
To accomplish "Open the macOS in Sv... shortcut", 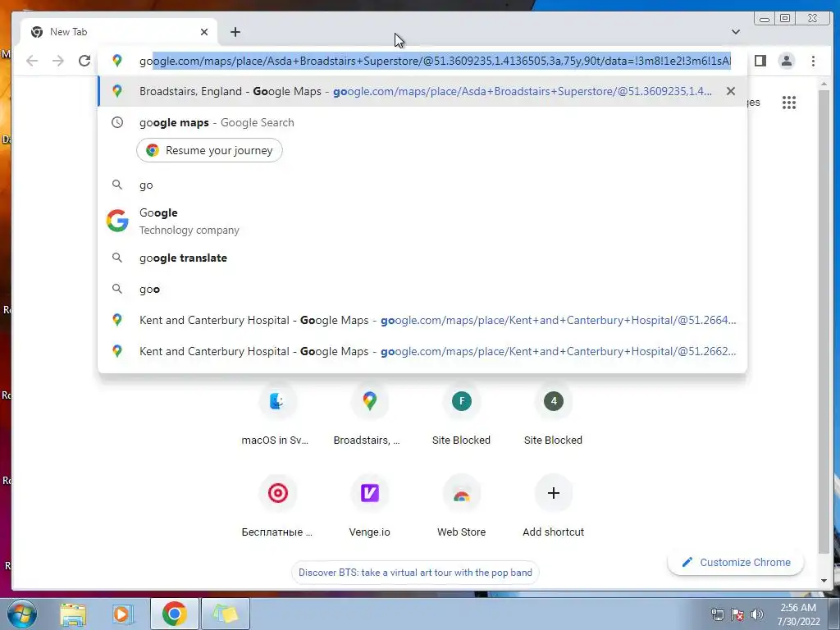I will point(276,414).
